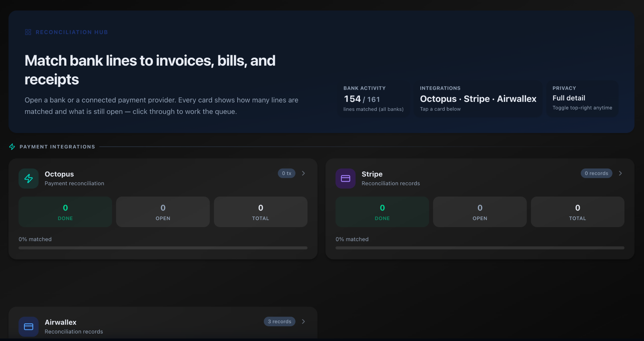Click "0% matched" text in Stripe card
Image resolution: width=644 pixels, height=341 pixels.
[x=352, y=239]
